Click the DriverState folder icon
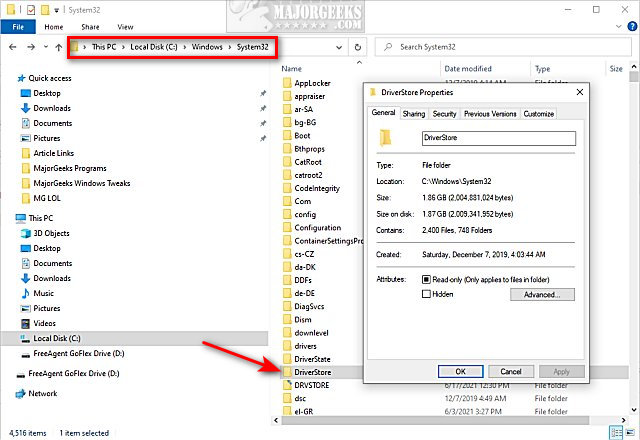640x440 pixels. 287,359
